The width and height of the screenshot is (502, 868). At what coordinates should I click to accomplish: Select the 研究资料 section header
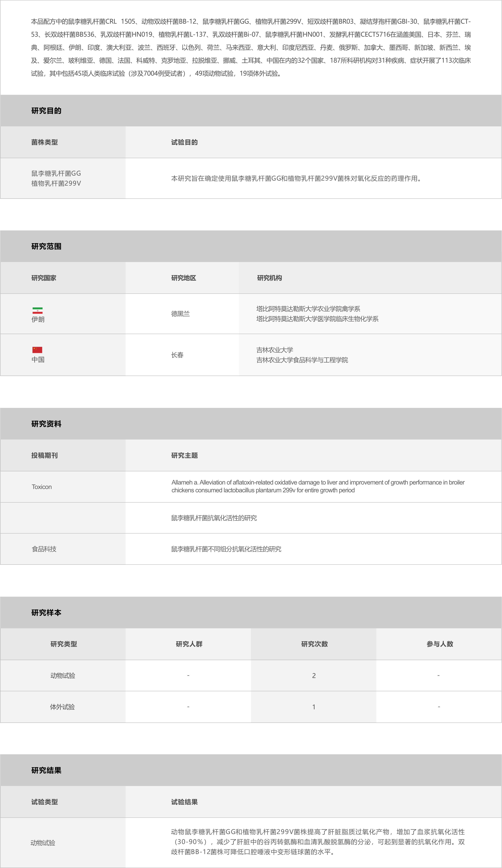[x=251, y=424]
